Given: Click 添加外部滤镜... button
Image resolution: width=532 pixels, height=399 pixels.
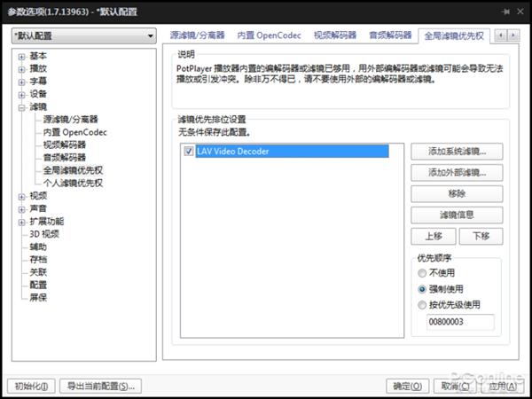Looking at the screenshot, I should click(457, 173).
